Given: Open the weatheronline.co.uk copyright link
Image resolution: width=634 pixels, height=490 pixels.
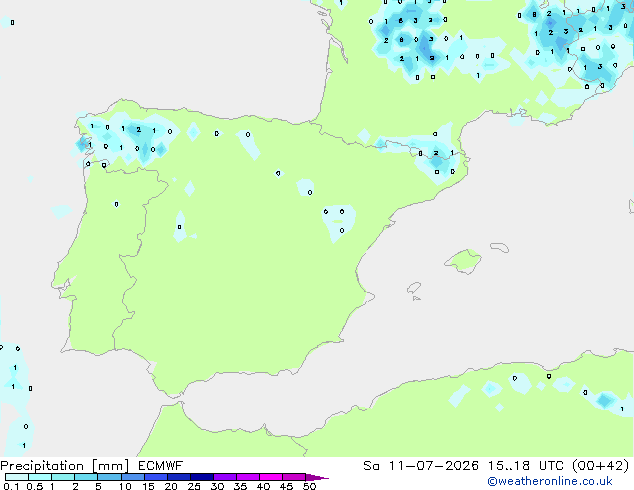Looking at the screenshot, I should pyautogui.click(x=550, y=481).
